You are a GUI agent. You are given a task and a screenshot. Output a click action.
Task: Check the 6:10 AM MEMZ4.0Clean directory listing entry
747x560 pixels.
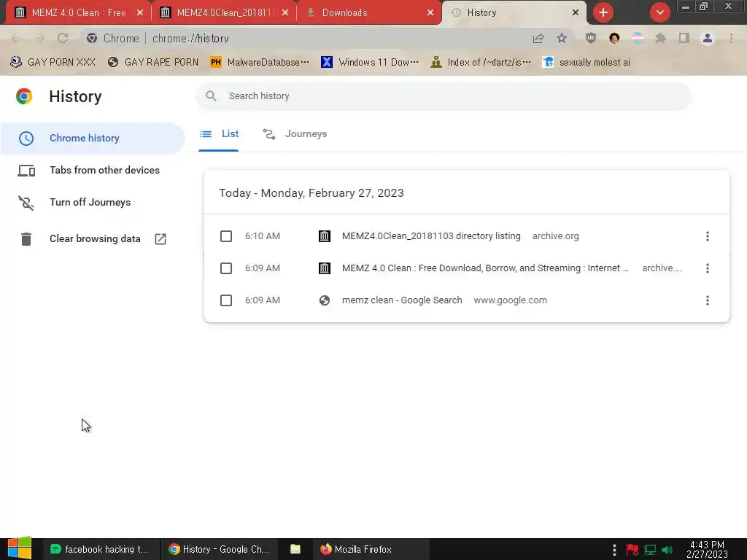[226, 236]
